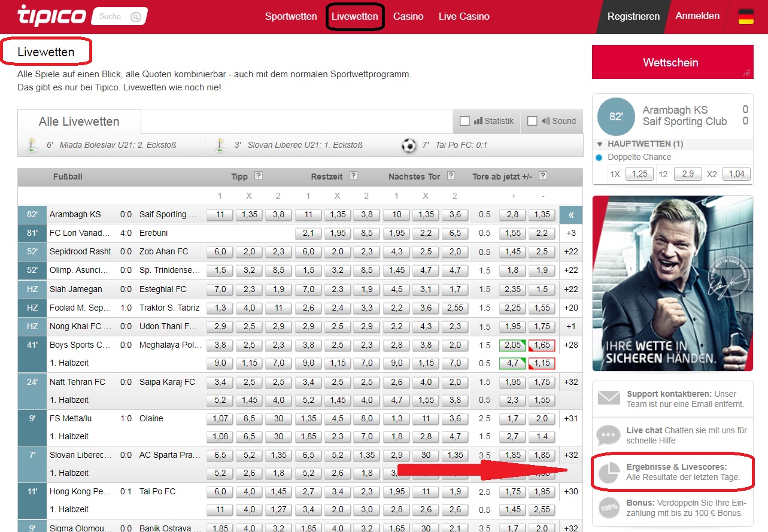The width and height of the screenshot is (768, 532).
Task: Click the search magnifier icon
Action: tap(136, 17)
